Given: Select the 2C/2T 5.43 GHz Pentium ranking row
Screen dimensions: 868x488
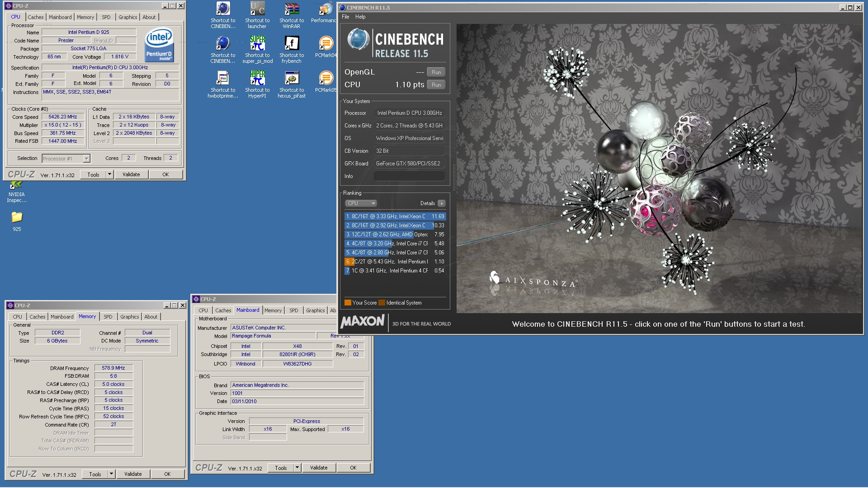Looking at the screenshot, I should 395,262.
